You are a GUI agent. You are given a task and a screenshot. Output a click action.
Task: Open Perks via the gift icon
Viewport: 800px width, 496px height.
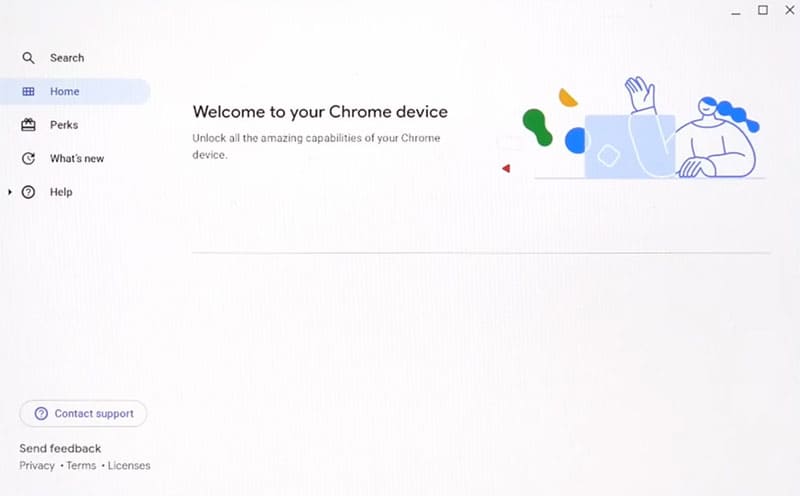click(x=29, y=125)
